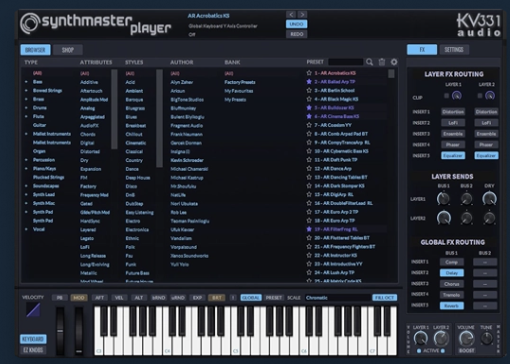Expand the Percussion type category
Image resolution: width=510 pixels, height=364 pixels.
pos(26,160)
